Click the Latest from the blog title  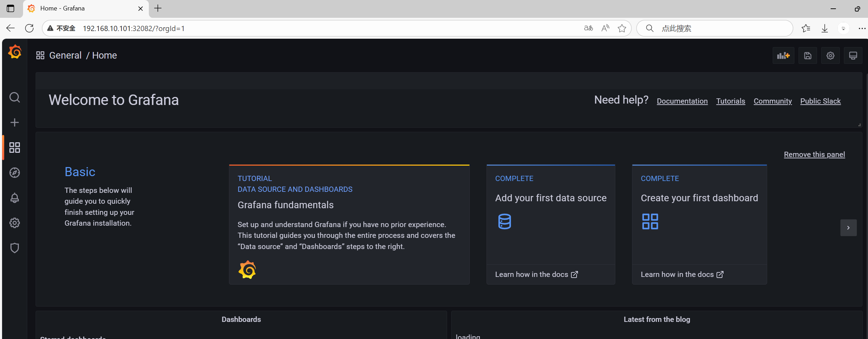point(657,319)
